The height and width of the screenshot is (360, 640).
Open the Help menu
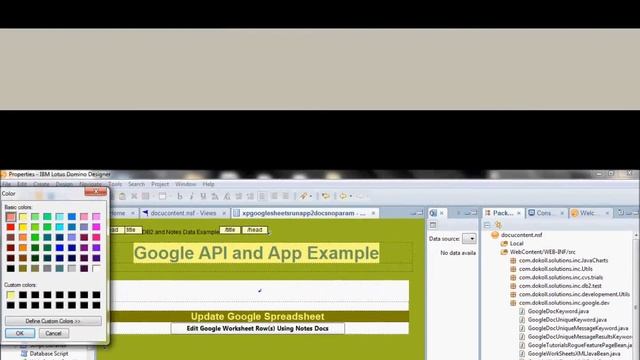(x=208, y=184)
